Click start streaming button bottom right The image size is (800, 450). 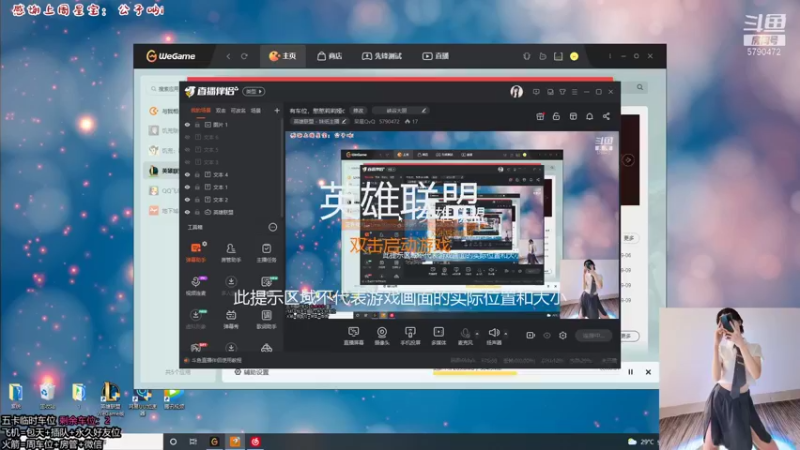593,335
